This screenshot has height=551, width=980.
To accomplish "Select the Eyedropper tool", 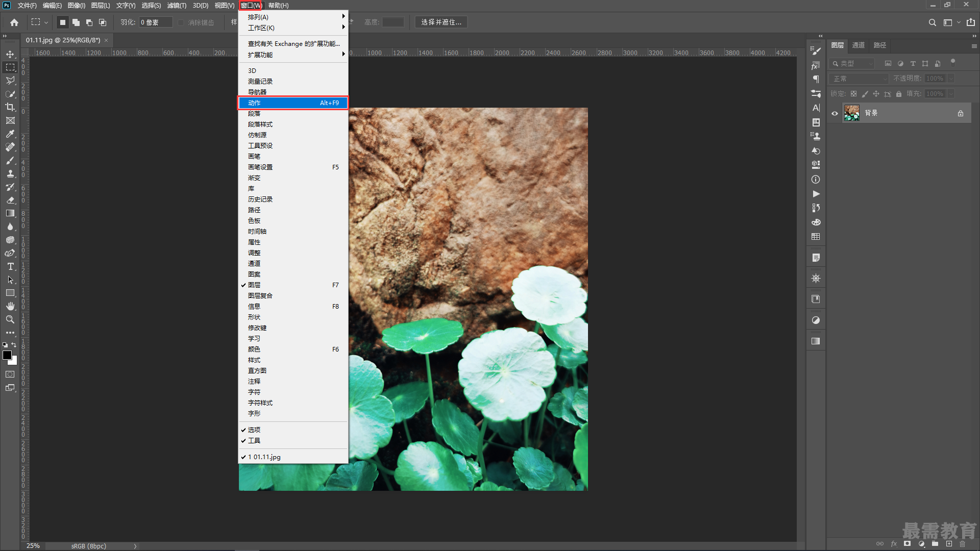I will click(x=10, y=134).
